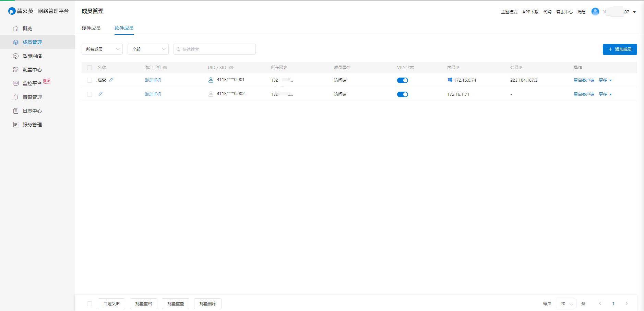Click user icon beside 4118****0:001
The image size is (644, 311).
click(211, 80)
